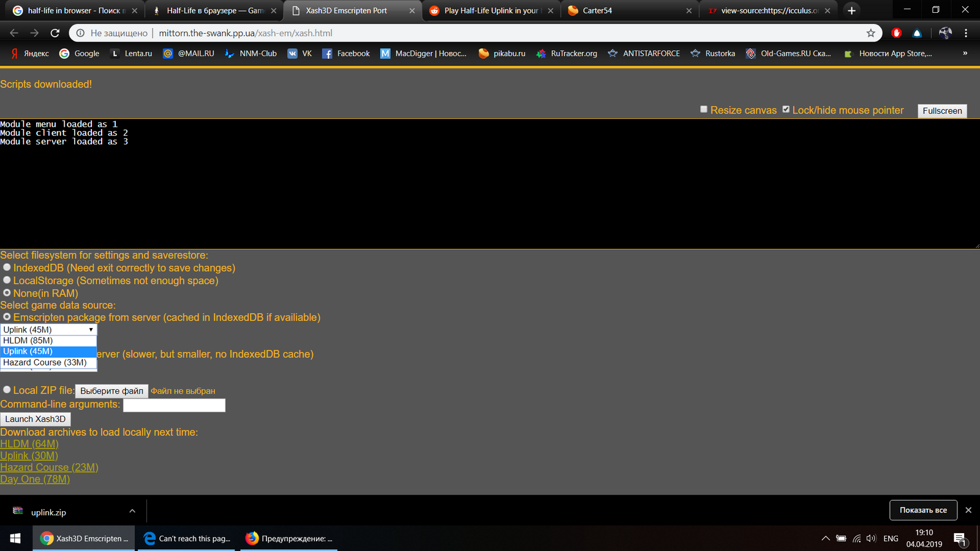Open uplink.zip download options arrow
The height and width of the screenshot is (551, 980).
tap(132, 511)
